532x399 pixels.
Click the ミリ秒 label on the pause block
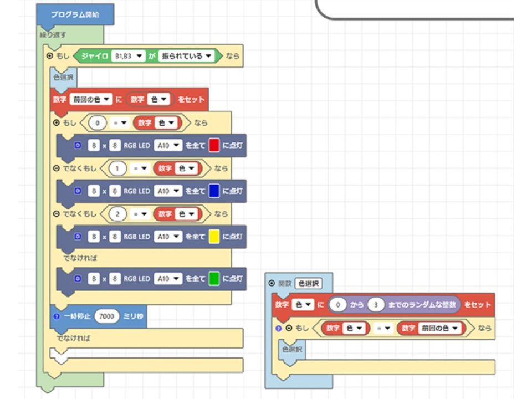pos(133,316)
